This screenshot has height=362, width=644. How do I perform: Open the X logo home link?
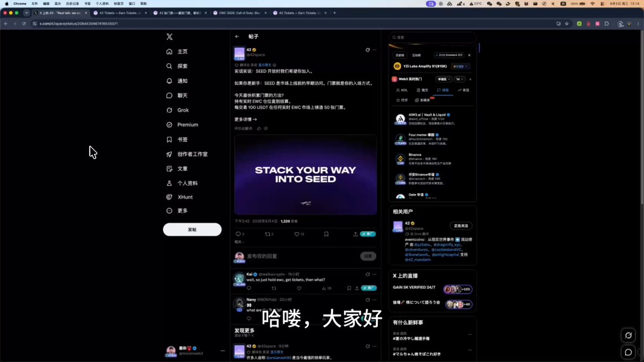pos(170,36)
